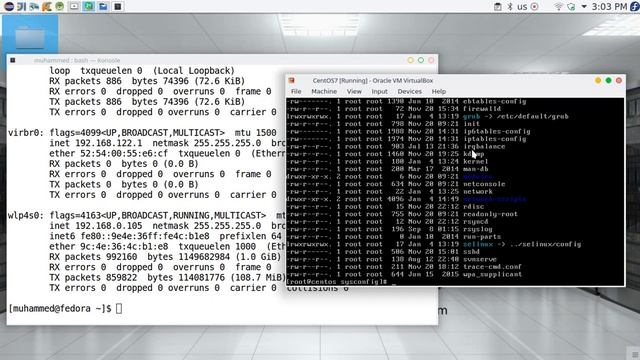Click '[root@centos sysconfig]#' prompt in VM

pos(337,282)
